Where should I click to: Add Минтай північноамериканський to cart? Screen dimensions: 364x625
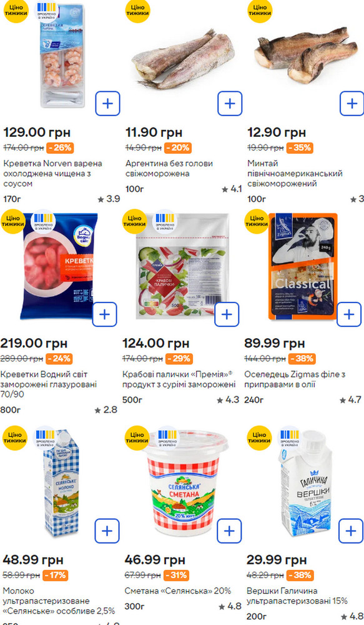tap(352, 104)
